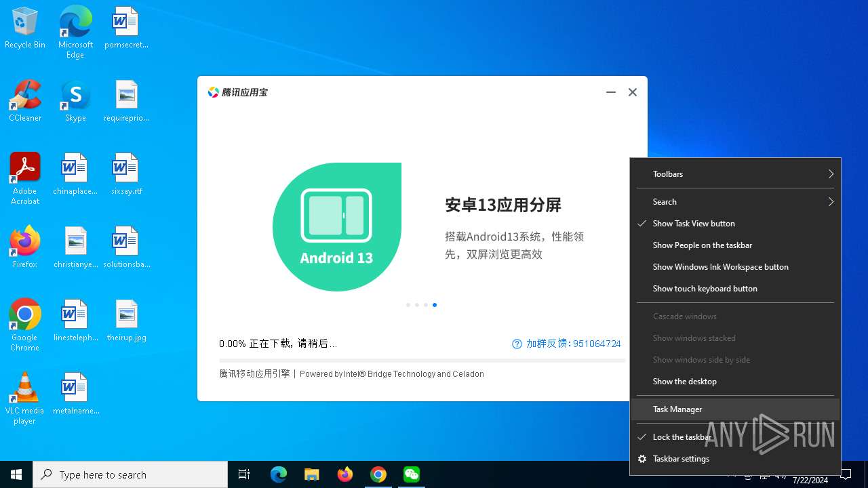
Task: Click the download progress bar
Action: pos(422,361)
